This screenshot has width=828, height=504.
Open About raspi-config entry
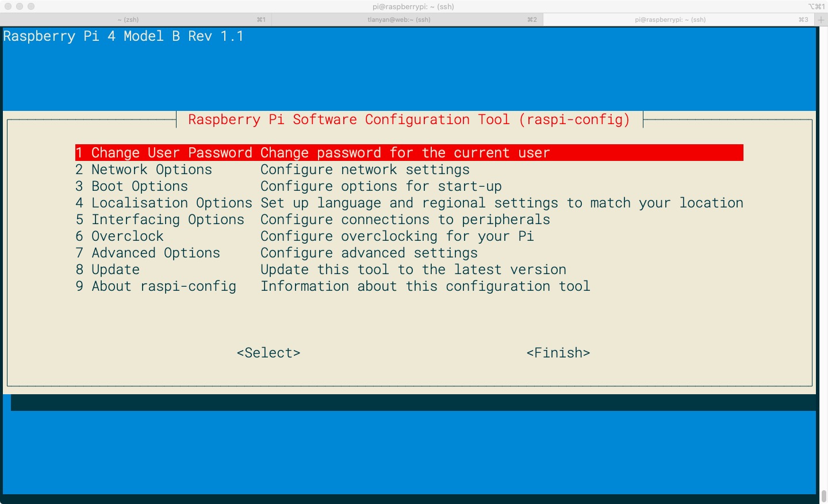click(163, 286)
